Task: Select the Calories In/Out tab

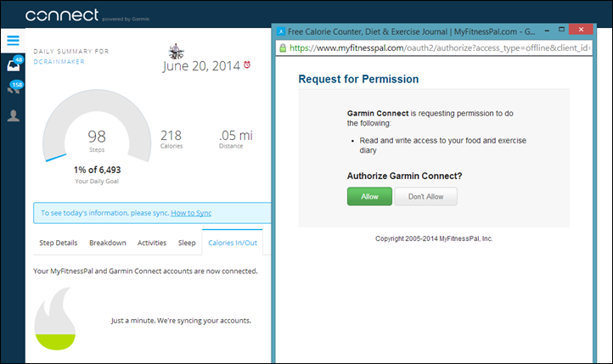Action: (x=233, y=243)
